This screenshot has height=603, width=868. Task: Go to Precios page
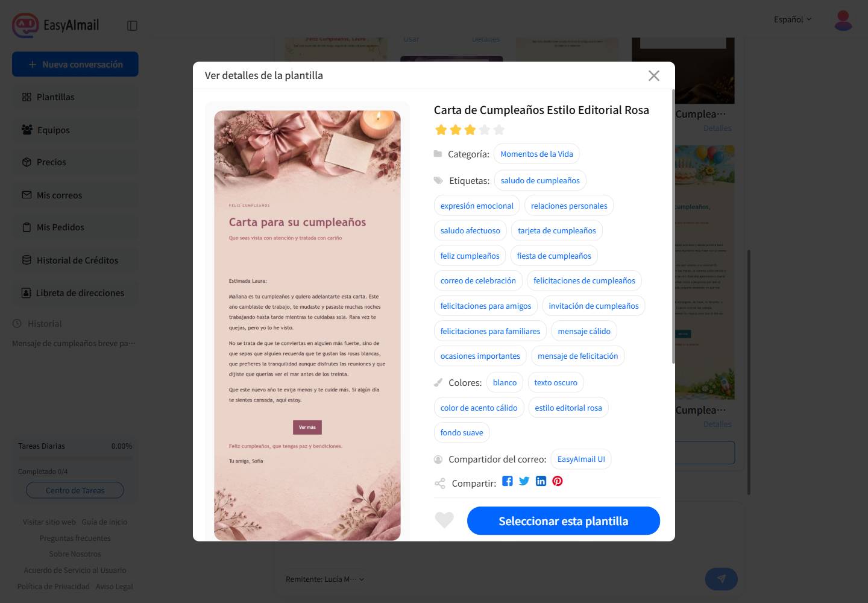pyautogui.click(x=75, y=162)
